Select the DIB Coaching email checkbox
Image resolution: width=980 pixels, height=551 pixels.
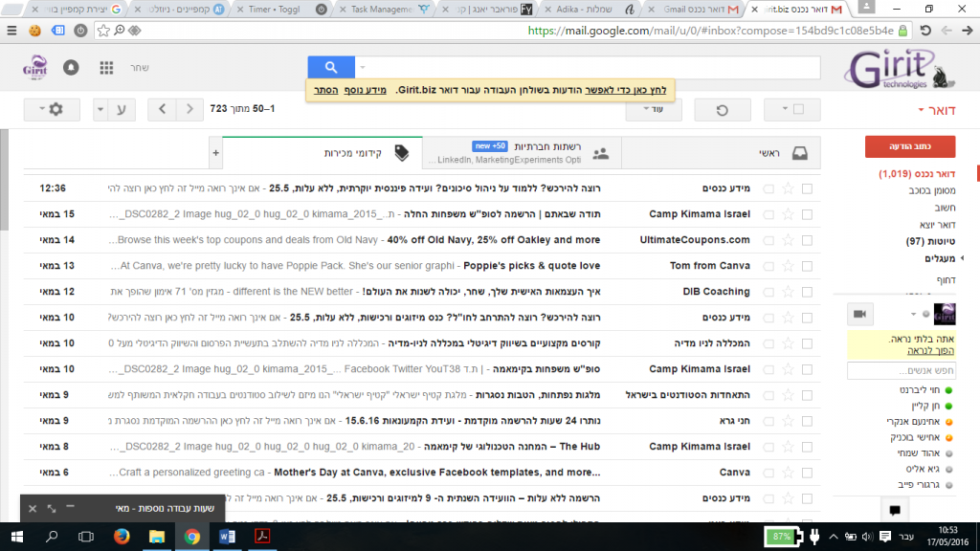click(808, 292)
